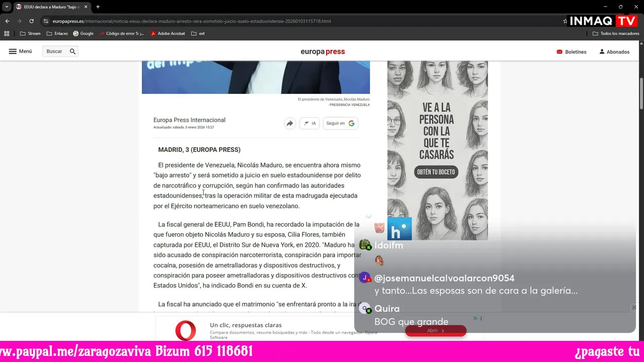
Task: Click the Abrir button on the Opera ad
Action: [x=436, y=330]
